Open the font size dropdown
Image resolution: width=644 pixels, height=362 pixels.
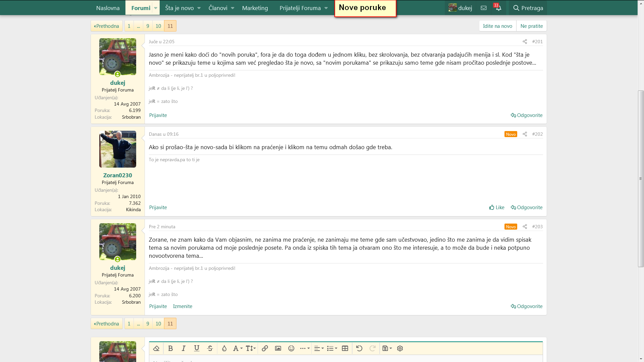[x=251, y=348]
